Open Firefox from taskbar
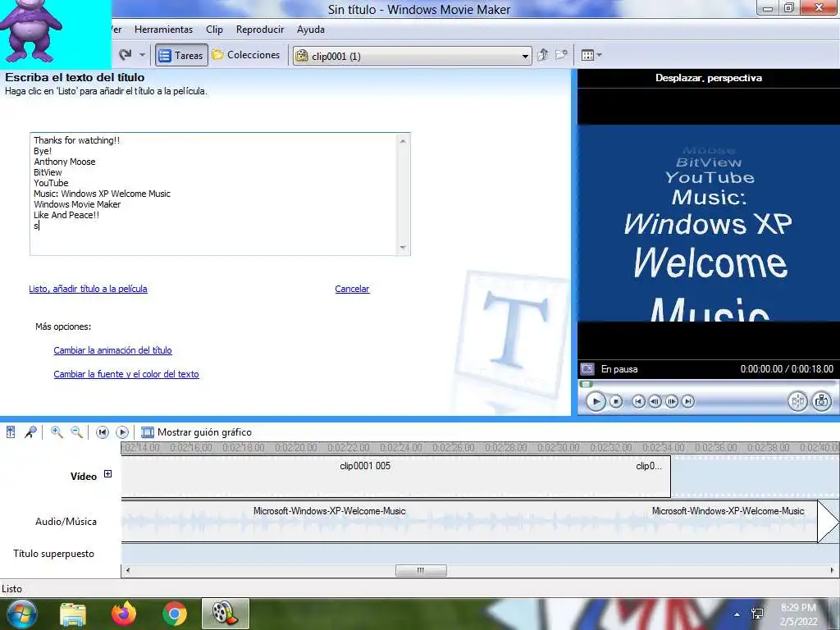 124,614
